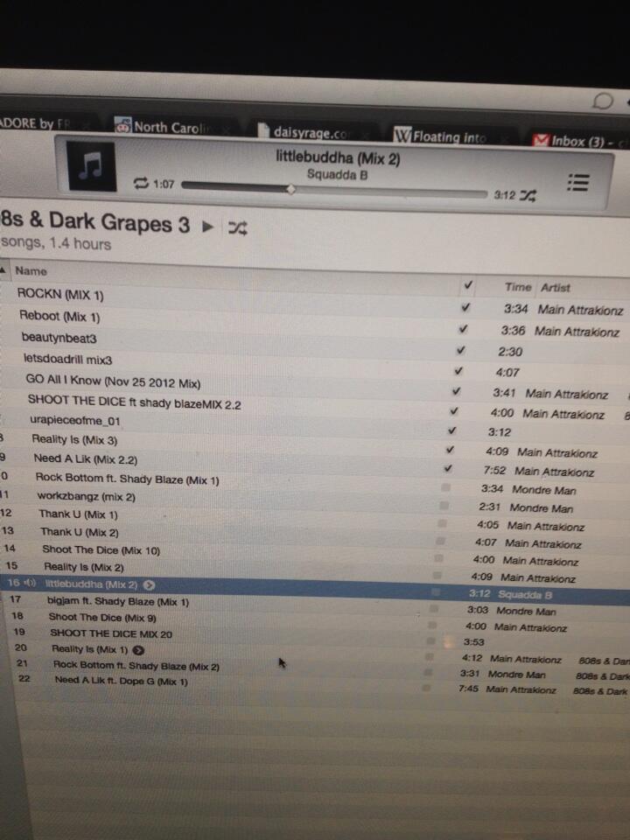
Task: Switch to Inbox (3) Gmail tab
Action: (x=581, y=142)
